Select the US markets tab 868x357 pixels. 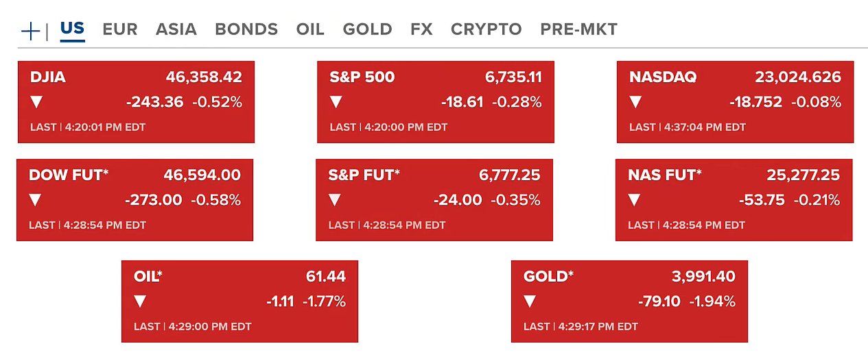click(x=72, y=29)
